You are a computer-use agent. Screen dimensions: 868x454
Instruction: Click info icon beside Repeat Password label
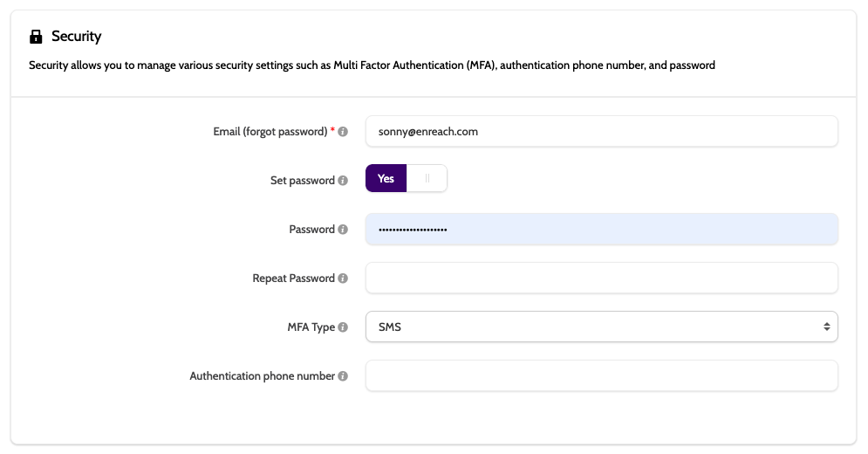pyautogui.click(x=343, y=278)
